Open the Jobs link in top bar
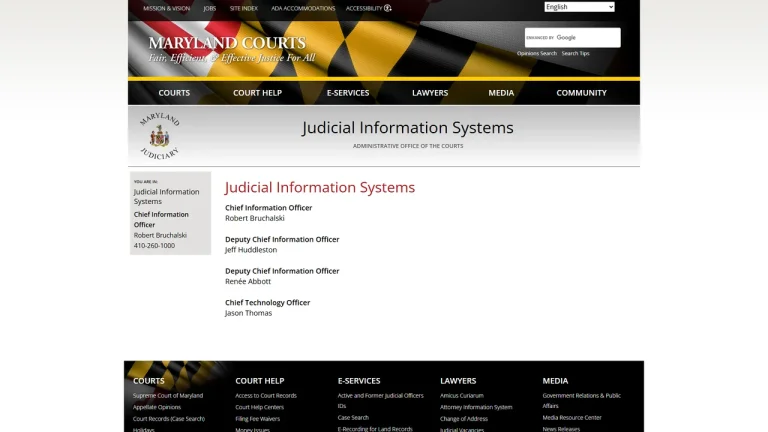Image resolution: width=768 pixels, height=432 pixels. [x=210, y=8]
